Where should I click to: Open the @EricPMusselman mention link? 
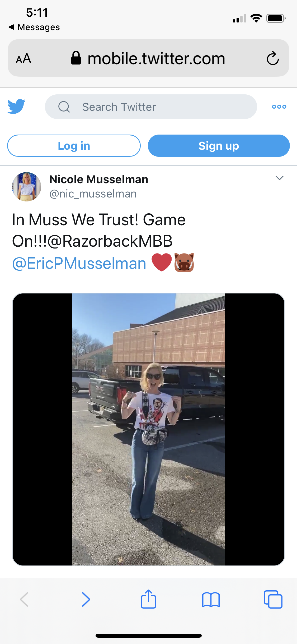[79, 263]
